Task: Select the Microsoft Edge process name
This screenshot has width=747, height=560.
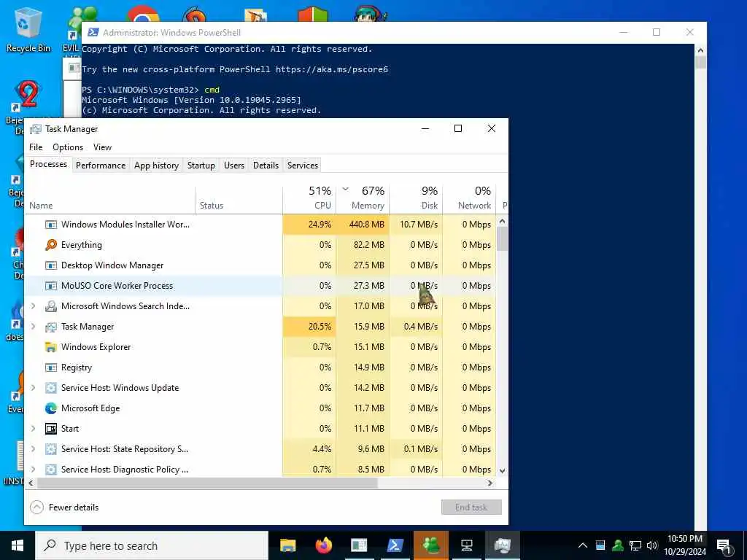Action: pyautogui.click(x=90, y=408)
